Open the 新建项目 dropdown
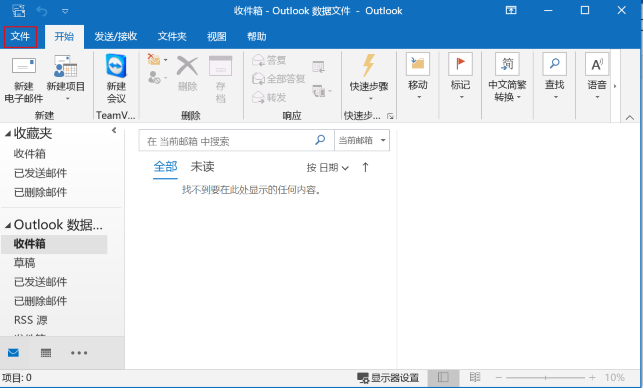The height and width of the screenshot is (388, 643). [66, 79]
